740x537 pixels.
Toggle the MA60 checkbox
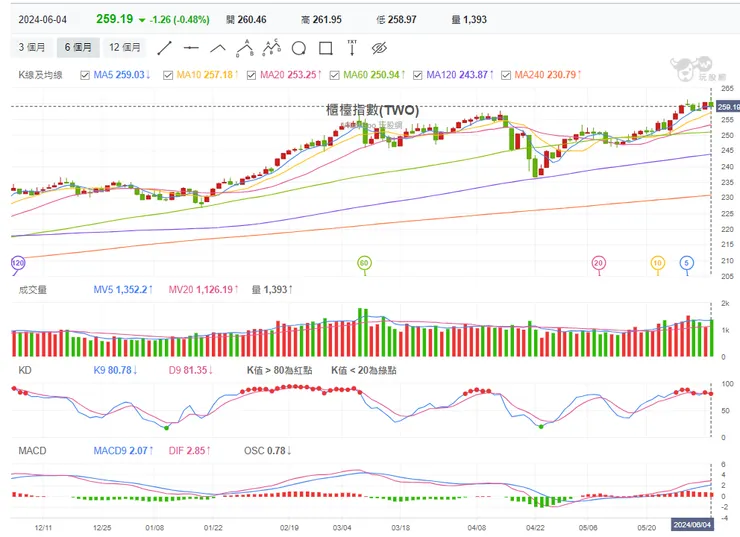click(335, 75)
